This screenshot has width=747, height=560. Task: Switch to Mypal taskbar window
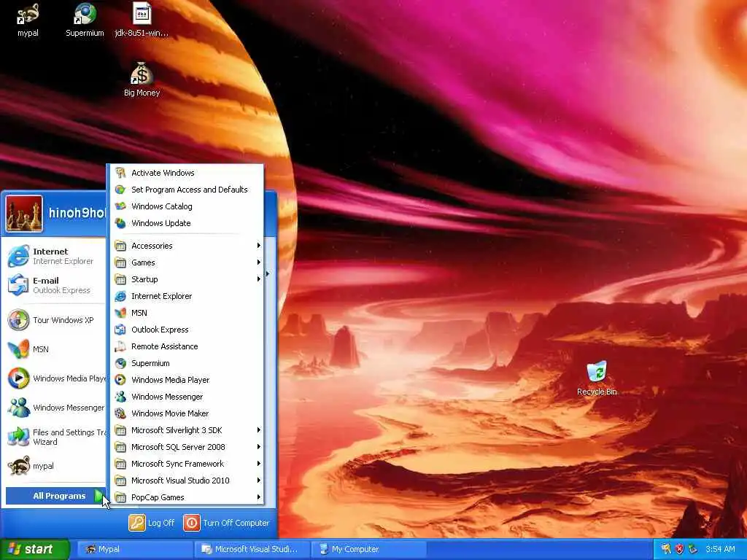click(135, 549)
